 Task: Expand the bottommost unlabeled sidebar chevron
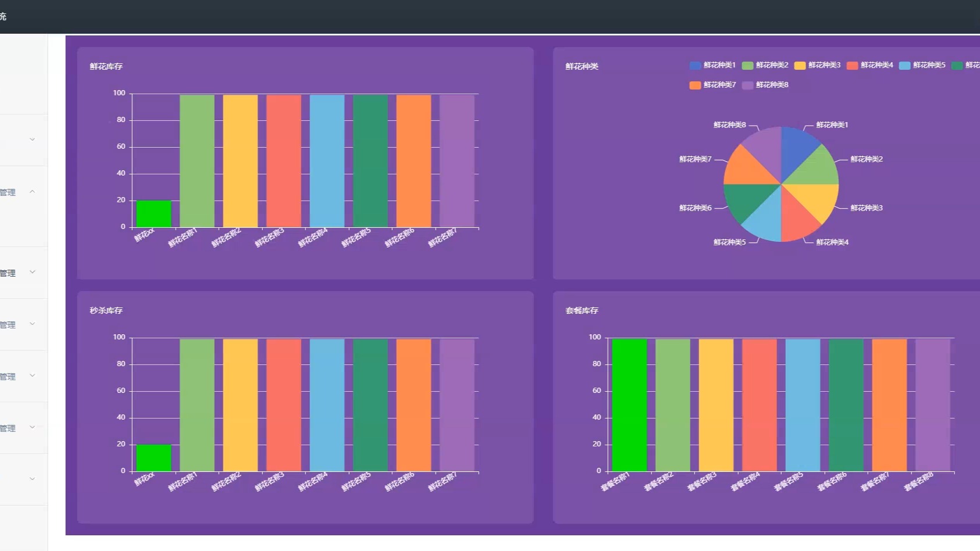pos(33,479)
